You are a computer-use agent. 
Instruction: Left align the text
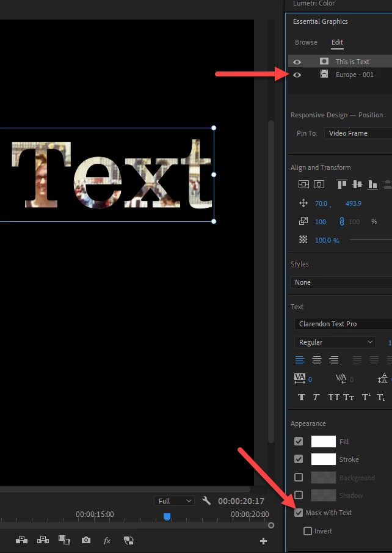click(300, 360)
